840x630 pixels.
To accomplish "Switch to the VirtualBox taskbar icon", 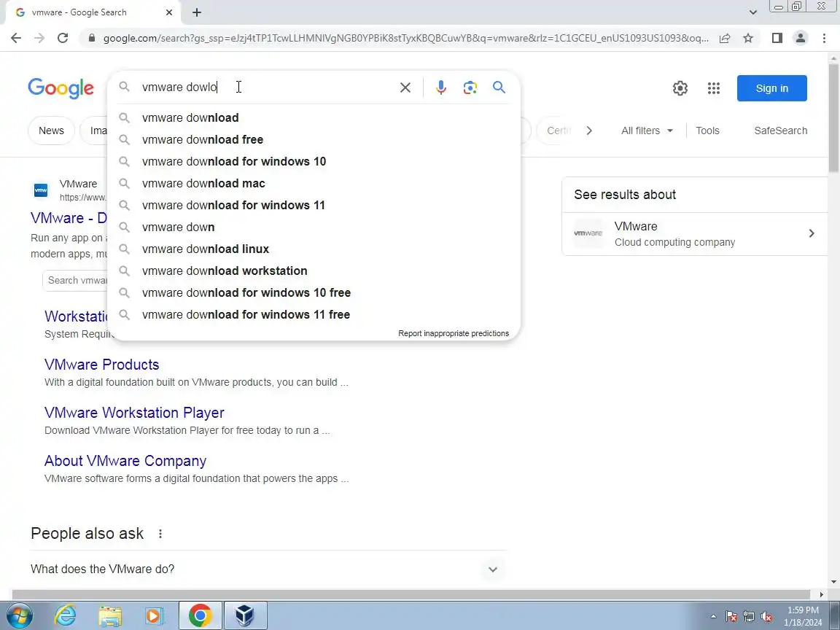I will click(x=245, y=615).
